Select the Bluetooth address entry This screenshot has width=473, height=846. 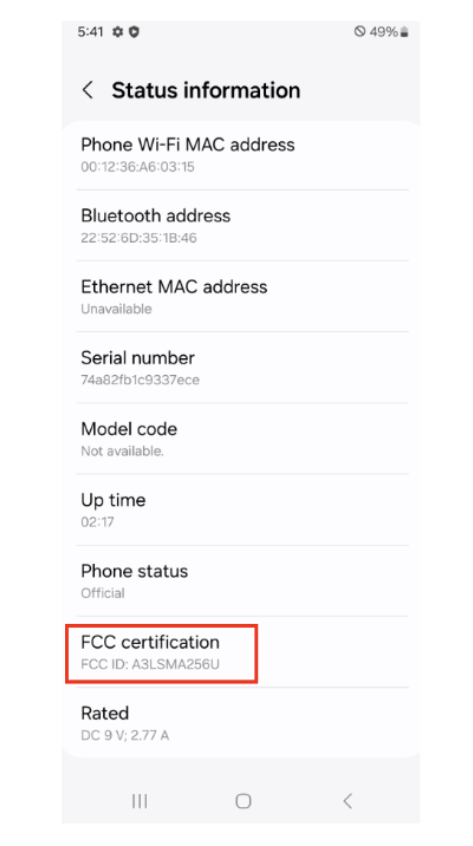242,226
